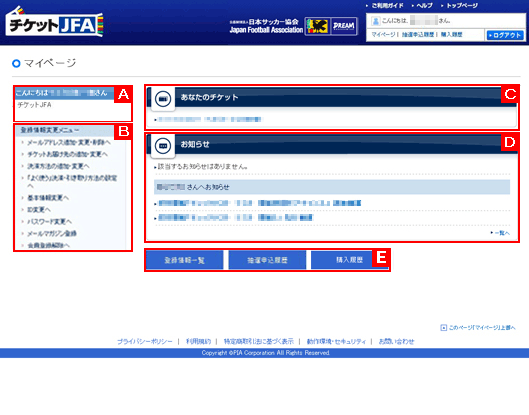529x415 pixels.
Task: Open ヘルプ in the header
Action: click(424, 6)
